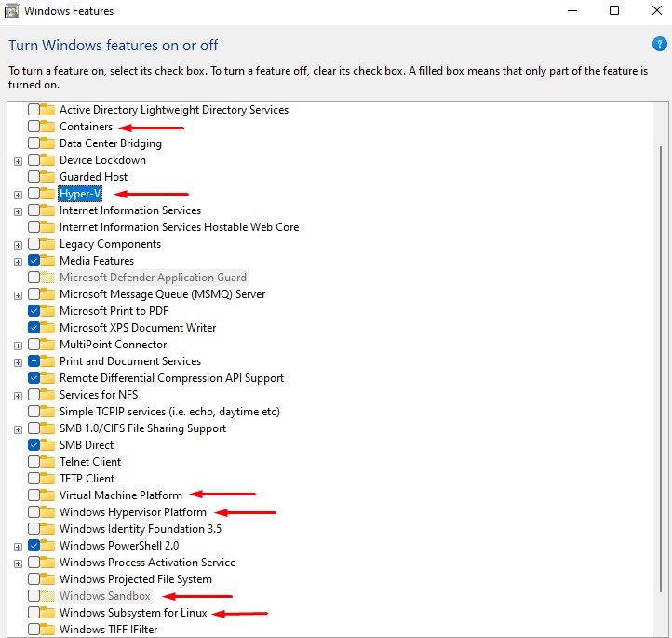The height and width of the screenshot is (638, 672).
Task: Click the folder icon beside Guarded Host
Action: click(47, 177)
